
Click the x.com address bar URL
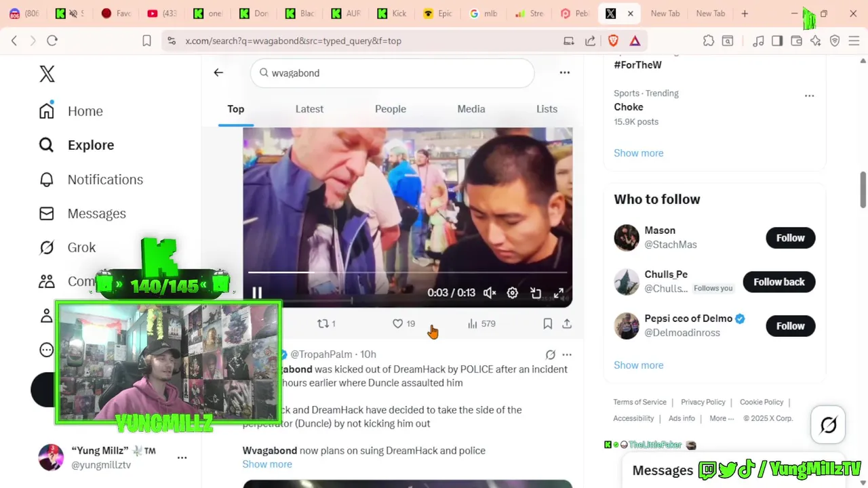click(x=294, y=41)
